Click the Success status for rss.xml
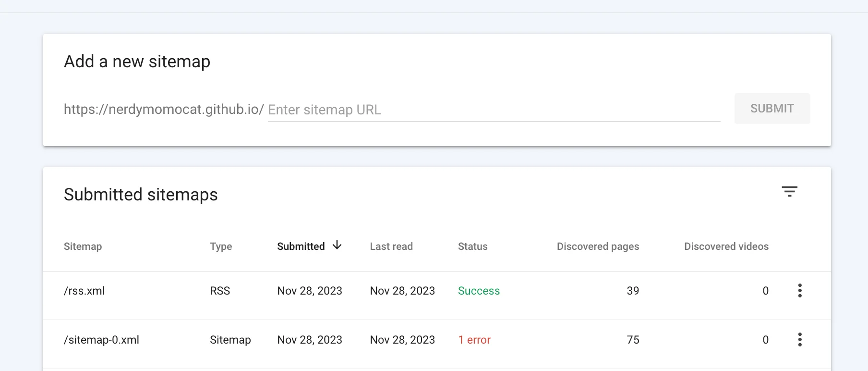This screenshot has width=868, height=371. click(x=479, y=291)
